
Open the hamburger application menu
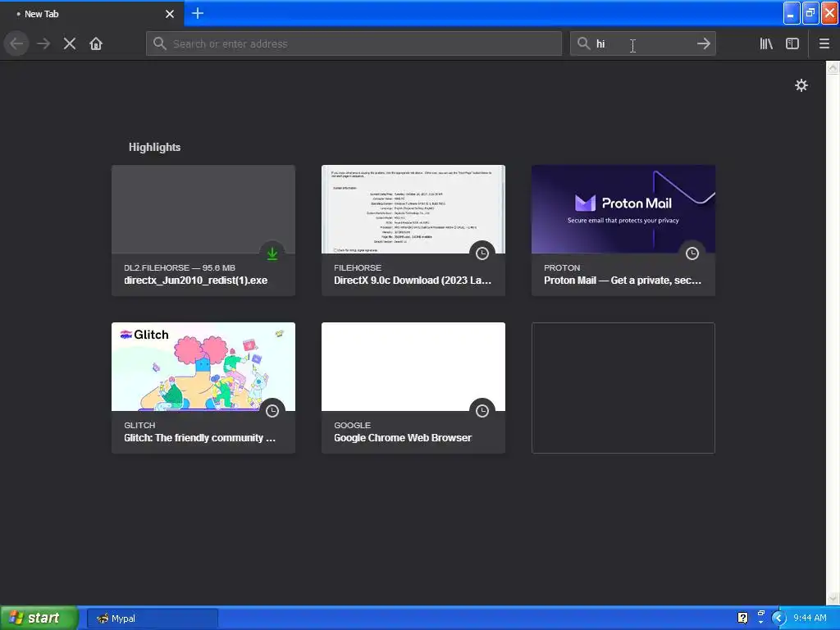coord(824,43)
